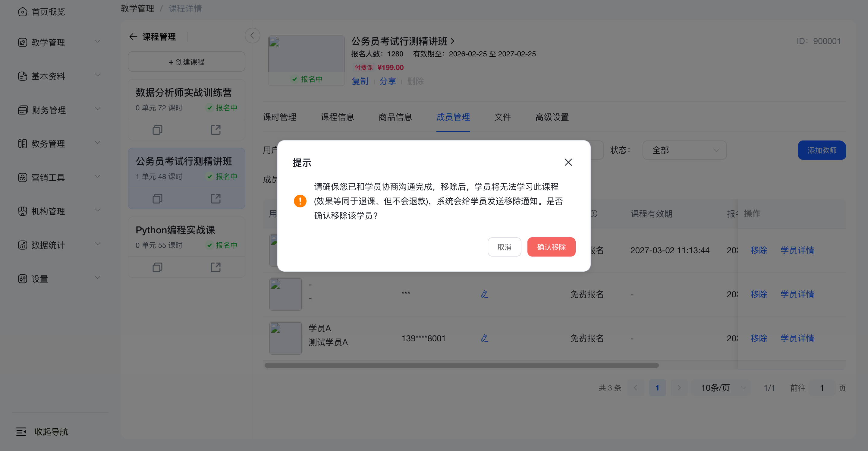Screen dimensions: 868x451
Task: Confirm removal with 确认移除 button
Action: coord(551,247)
